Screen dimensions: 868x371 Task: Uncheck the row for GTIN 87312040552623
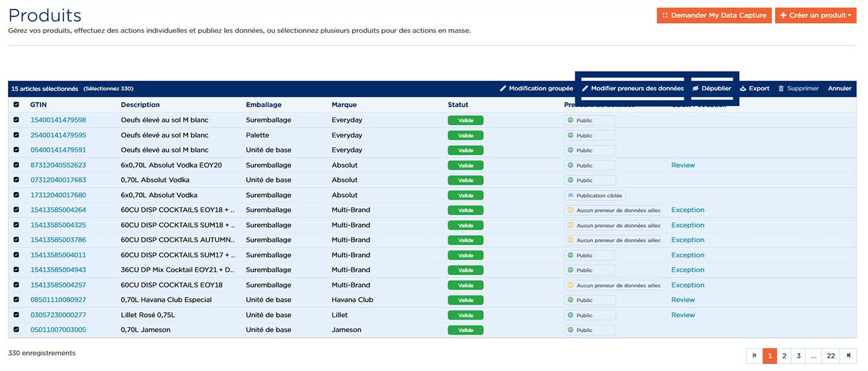point(17,165)
